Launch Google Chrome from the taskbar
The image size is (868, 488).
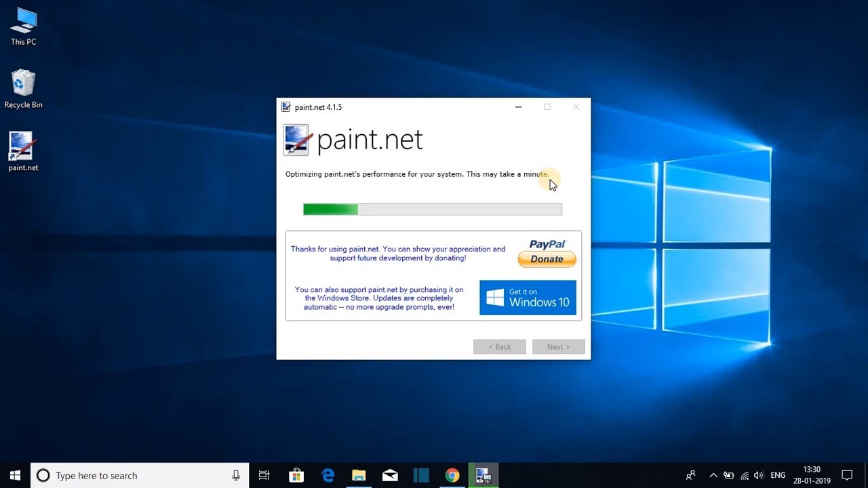coord(452,475)
